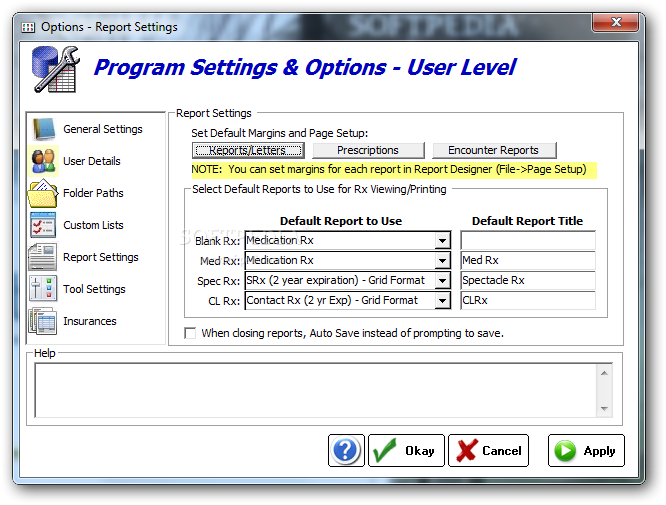The image size is (666, 505).
Task: Click the CLRx report title field
Action: pos(528,300)
